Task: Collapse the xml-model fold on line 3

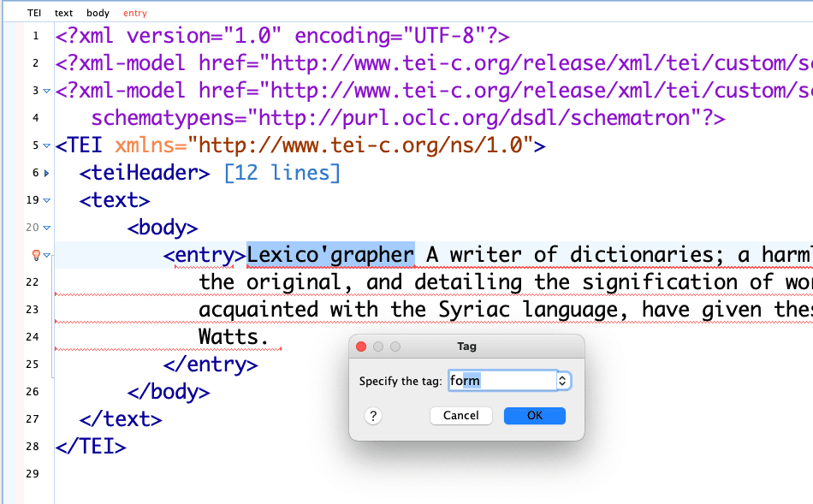Action: (46, 91)
